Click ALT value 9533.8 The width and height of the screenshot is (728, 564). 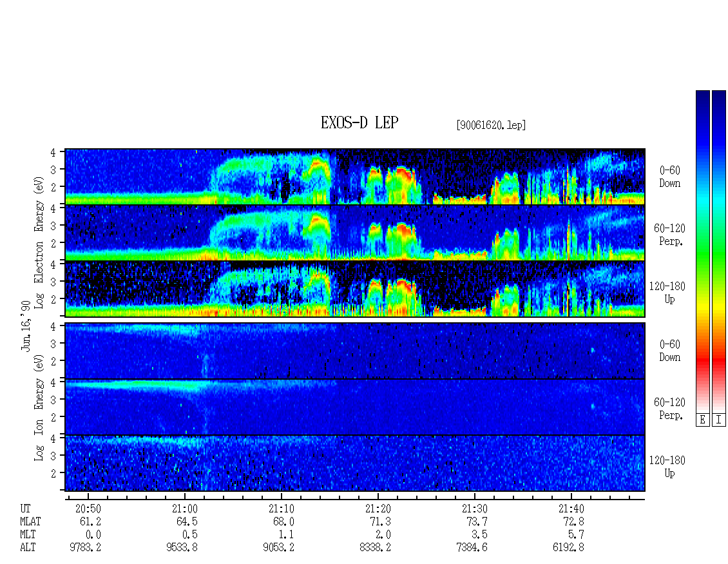tap(182, 548)
